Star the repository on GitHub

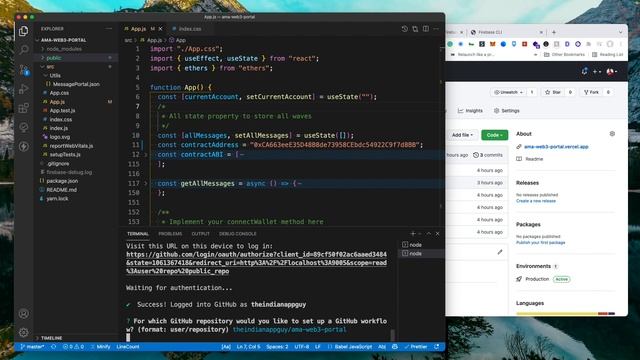click(553, 92)
